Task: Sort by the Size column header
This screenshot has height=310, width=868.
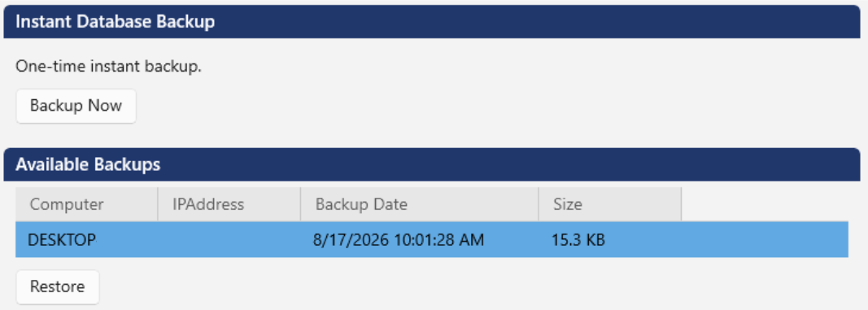Action: pyautogui.click(x=609, y=204)
